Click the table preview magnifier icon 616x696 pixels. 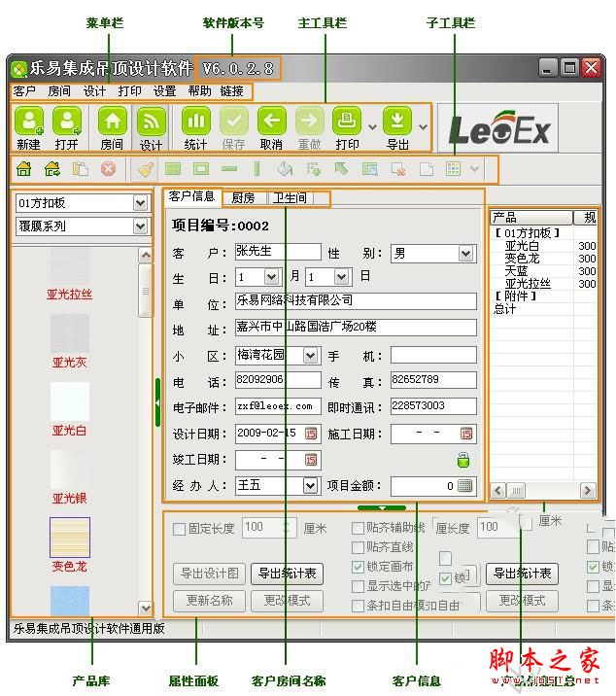point(369,169)
